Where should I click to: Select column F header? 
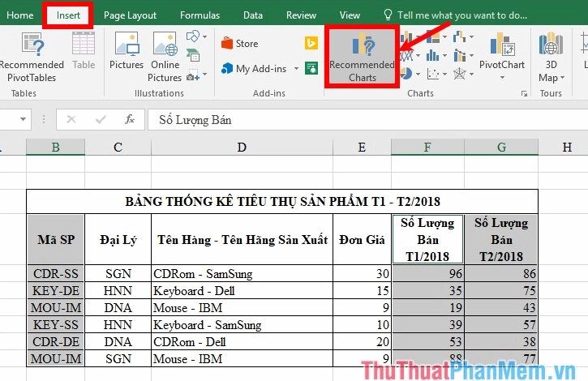(x=427, y=147)
